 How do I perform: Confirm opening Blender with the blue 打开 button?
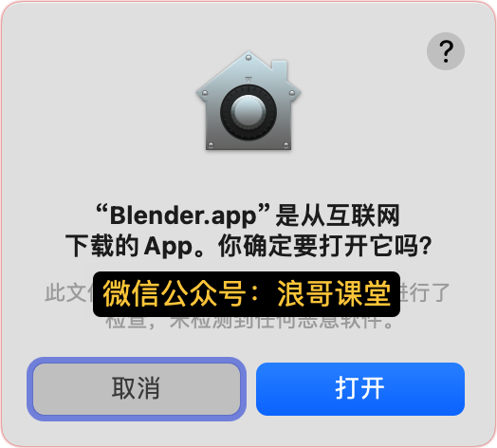[360, 389]
